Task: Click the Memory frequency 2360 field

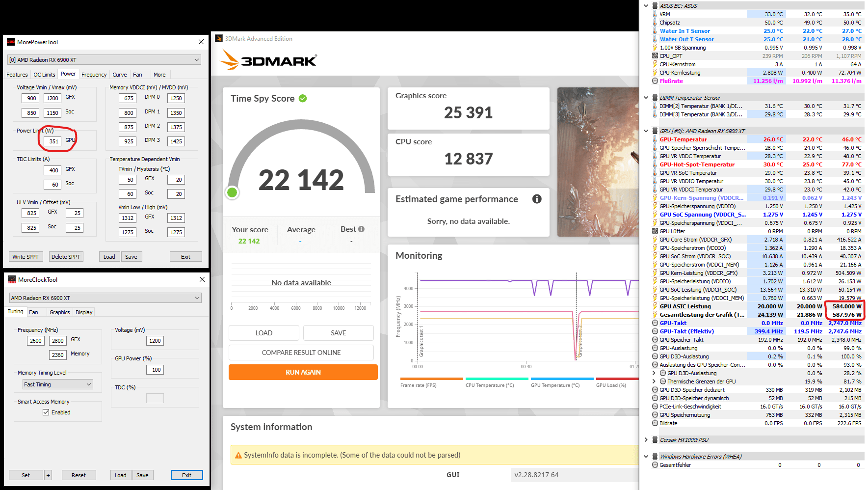Action: (58, 355)
